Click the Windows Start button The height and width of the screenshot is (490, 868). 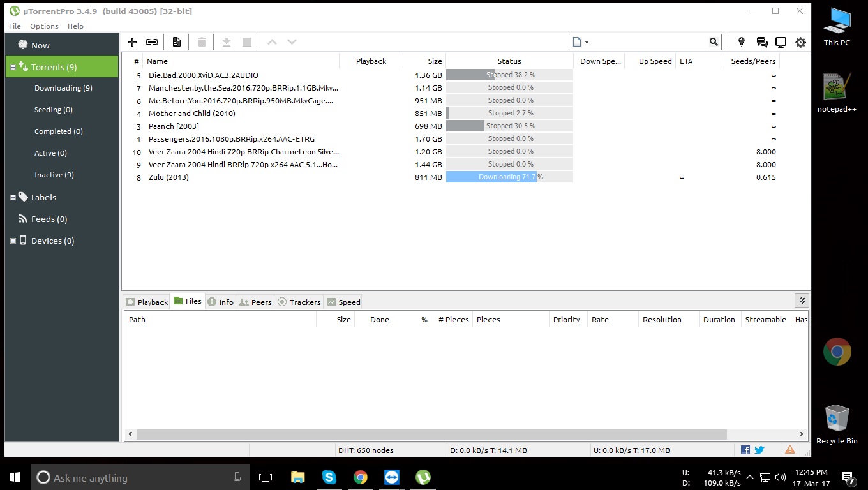15,477
